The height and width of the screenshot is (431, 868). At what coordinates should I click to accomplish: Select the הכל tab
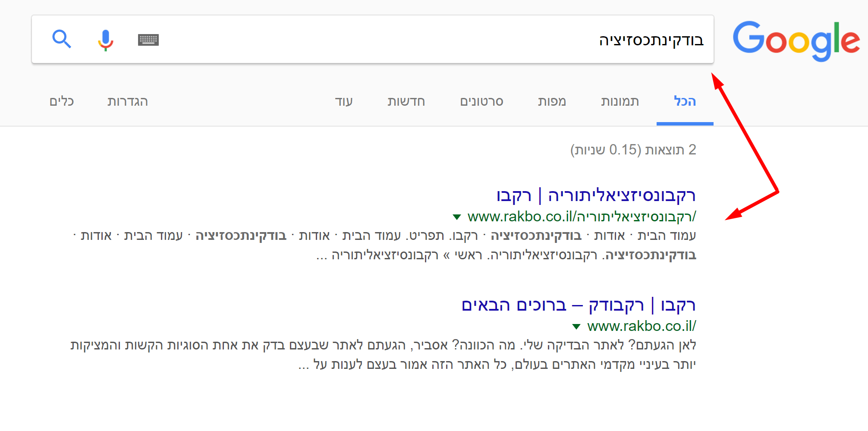tap(685, 101)
